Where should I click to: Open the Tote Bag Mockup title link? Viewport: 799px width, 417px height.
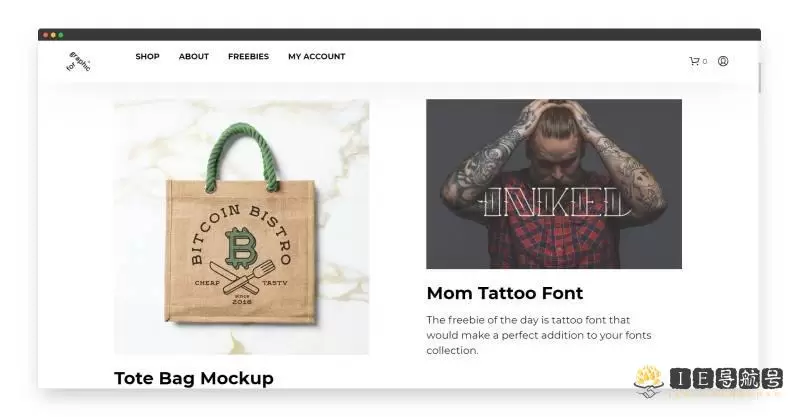[194, 378]
